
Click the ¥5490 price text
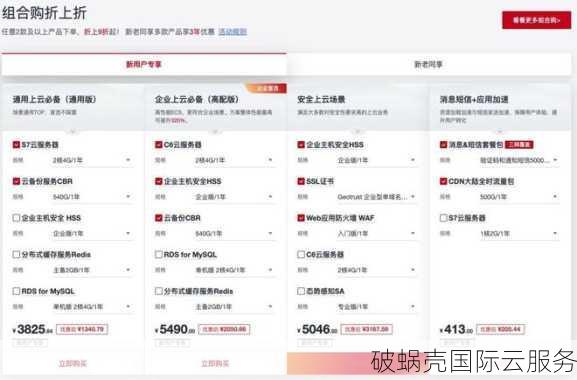(x=175, y=329)
